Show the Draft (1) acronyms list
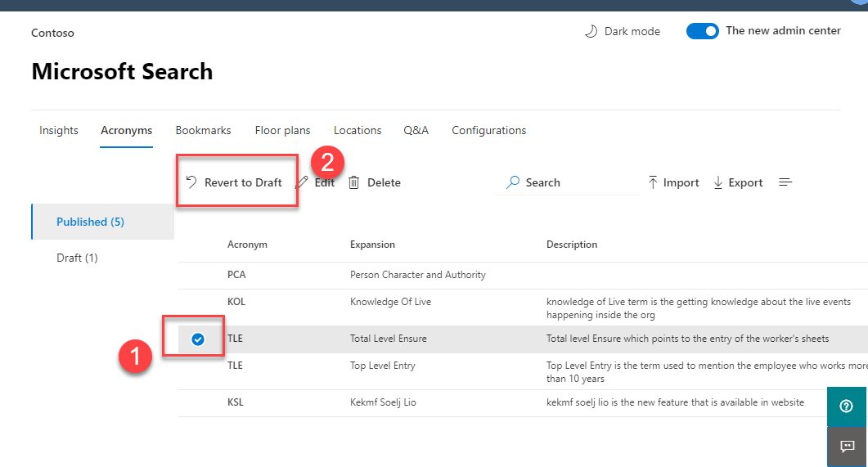 (x=77, y=258)
